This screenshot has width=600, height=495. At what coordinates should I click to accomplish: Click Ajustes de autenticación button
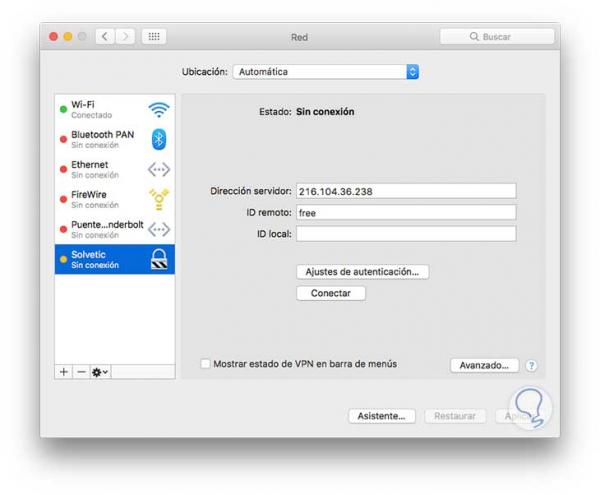[x=362, y=272]
